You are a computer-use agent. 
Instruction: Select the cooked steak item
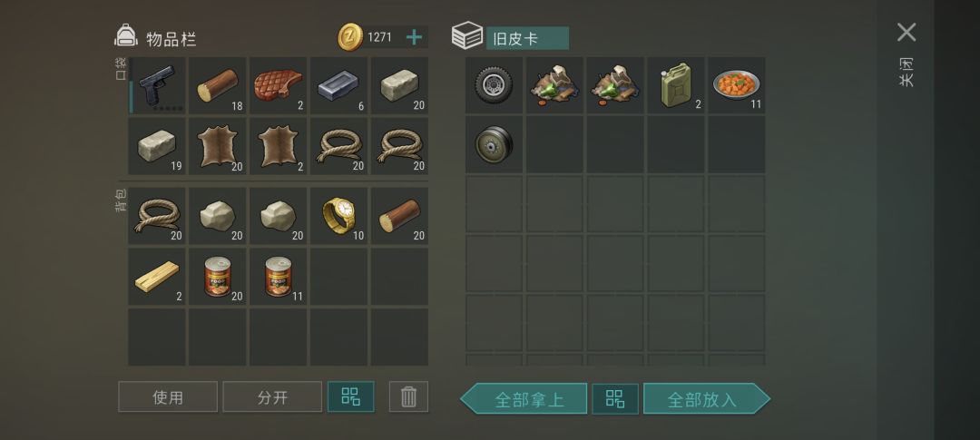point(279,85)
